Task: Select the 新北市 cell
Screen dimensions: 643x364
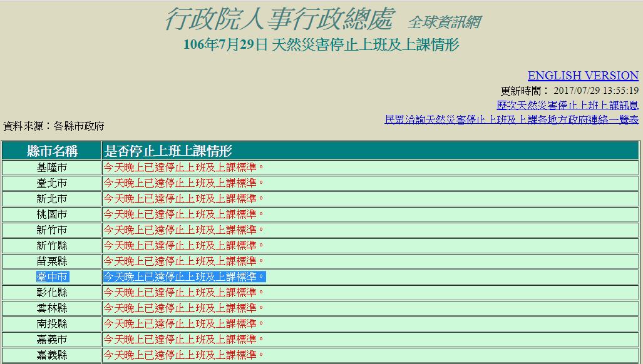Action: [52, 199]
